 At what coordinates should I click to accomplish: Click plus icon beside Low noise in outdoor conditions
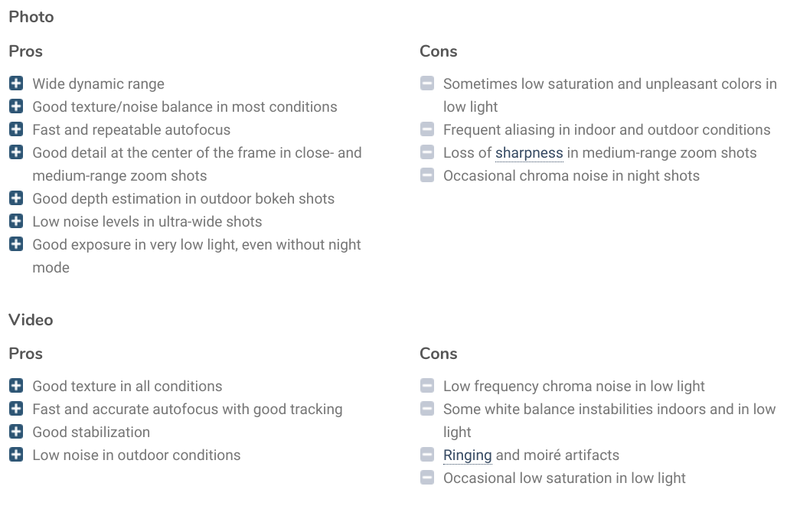[16, 455]
